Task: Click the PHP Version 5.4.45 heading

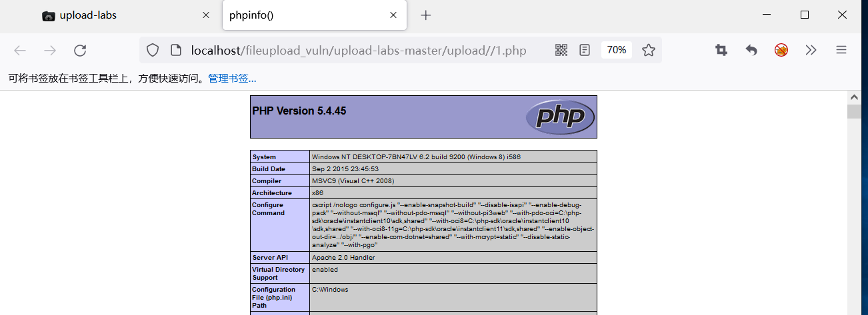Action: tap(299, 111)
